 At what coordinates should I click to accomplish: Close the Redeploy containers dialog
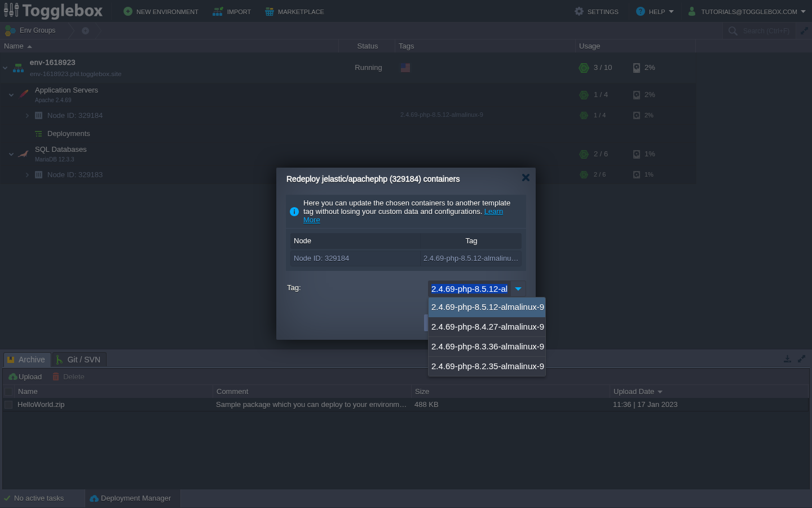click(526, 178)
